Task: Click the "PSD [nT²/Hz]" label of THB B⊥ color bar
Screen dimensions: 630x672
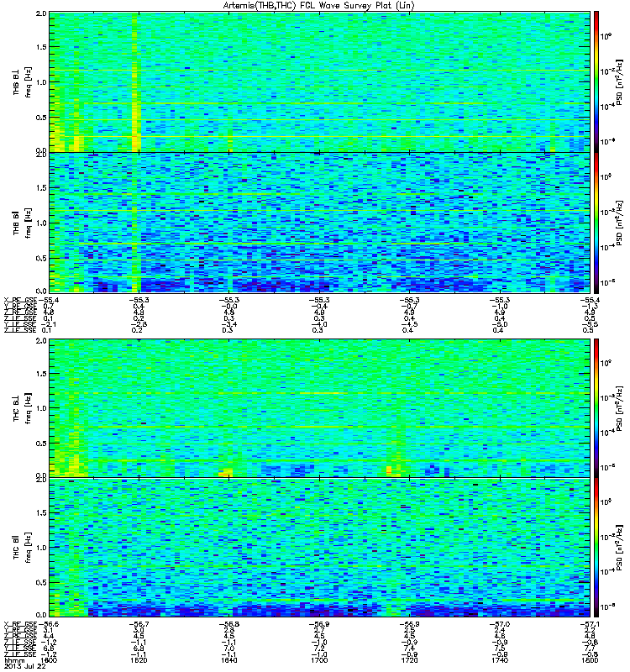Action: 619,81
